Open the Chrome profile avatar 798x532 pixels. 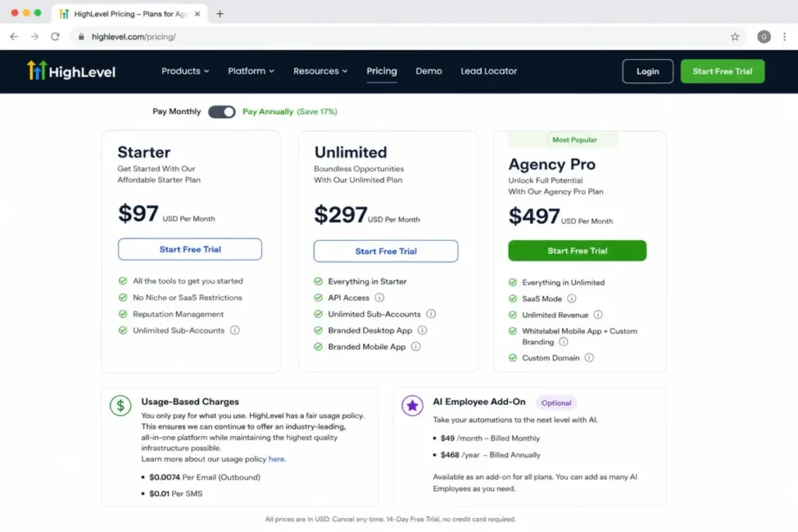[x=764, y=37]
